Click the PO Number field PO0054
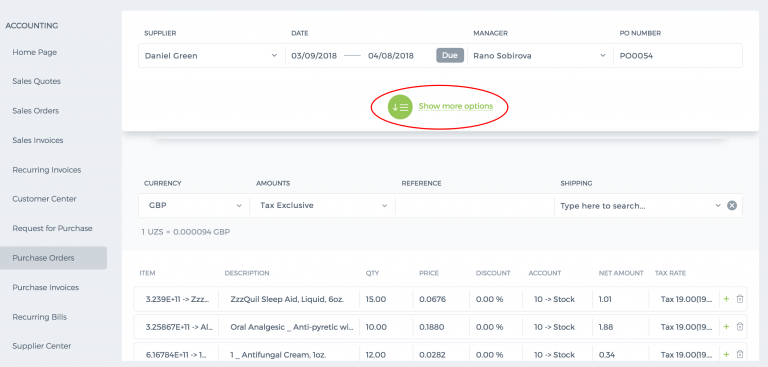This screenshot has width=768, height=367. [x=678, y=56]
